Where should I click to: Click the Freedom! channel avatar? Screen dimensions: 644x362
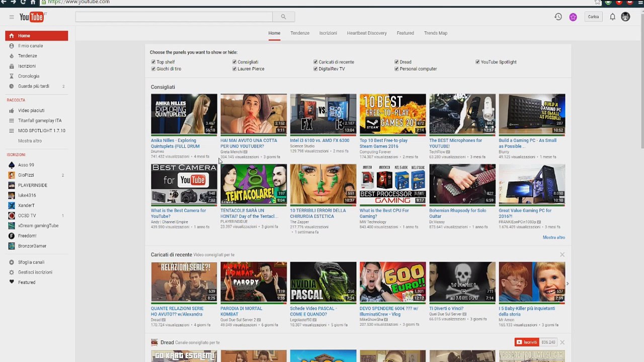12,236
